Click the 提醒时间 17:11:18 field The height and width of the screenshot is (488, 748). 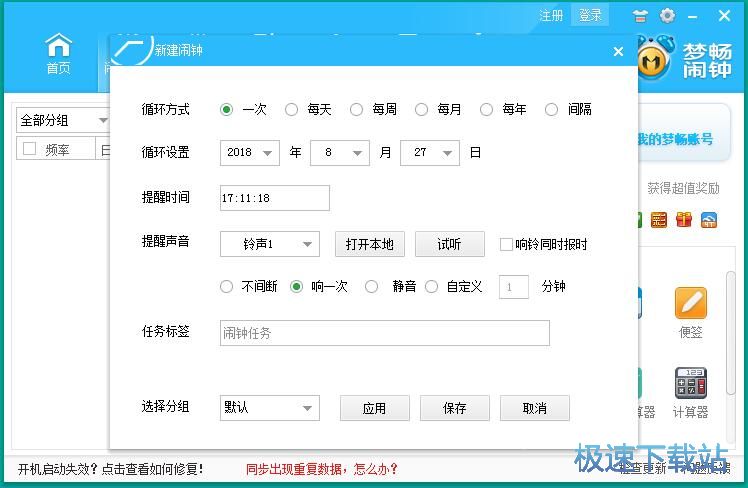pos(275,198)
